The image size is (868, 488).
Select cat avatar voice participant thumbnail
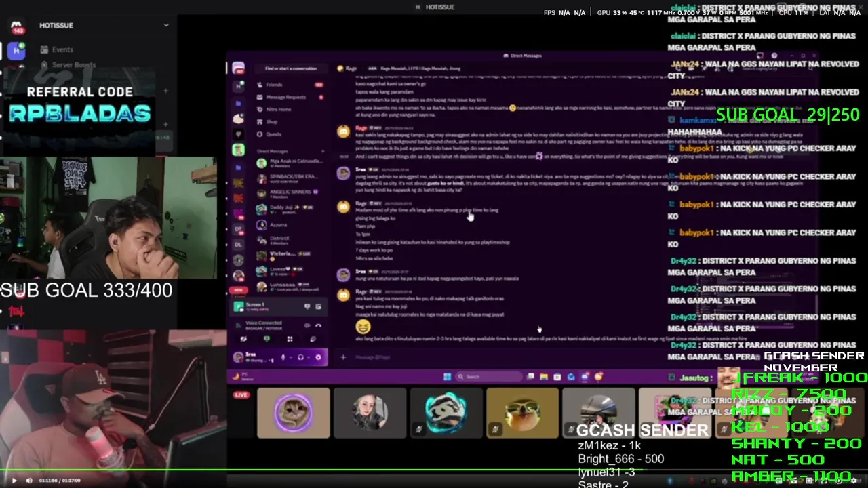[294, 413]
